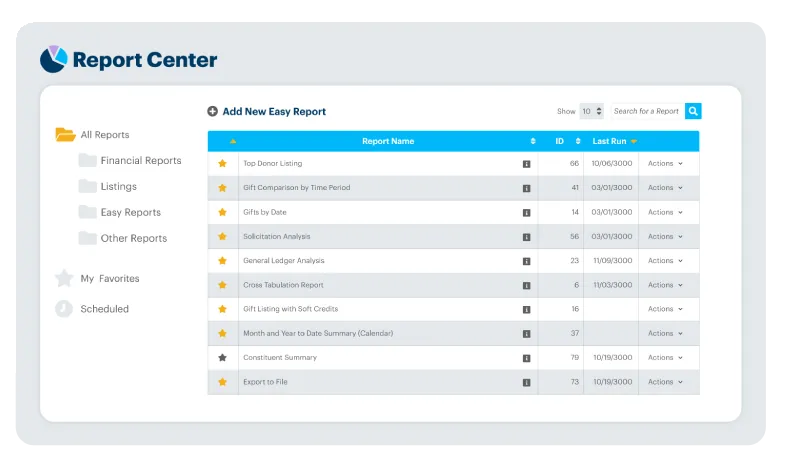This screenshot has width=788, height=468.
Task: Sort by favorites using header triangle icon
Action: (x=233, y=141)
